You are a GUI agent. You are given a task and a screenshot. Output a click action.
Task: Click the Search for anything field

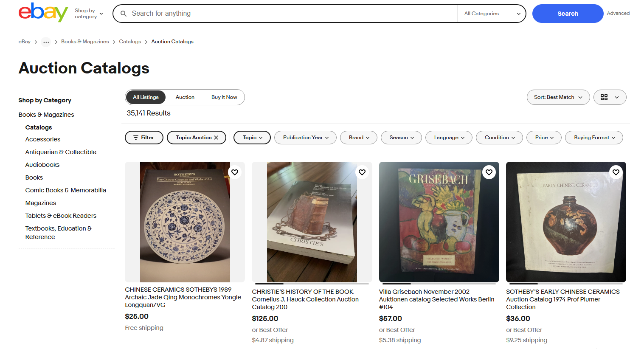coord(289,14)
